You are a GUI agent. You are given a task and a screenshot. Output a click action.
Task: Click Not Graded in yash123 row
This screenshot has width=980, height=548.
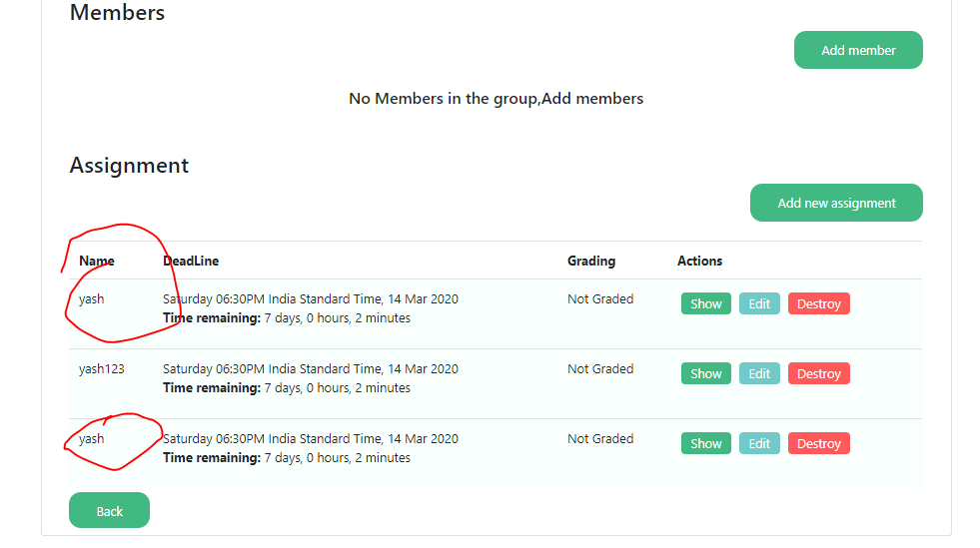click(x=600, y=369)
